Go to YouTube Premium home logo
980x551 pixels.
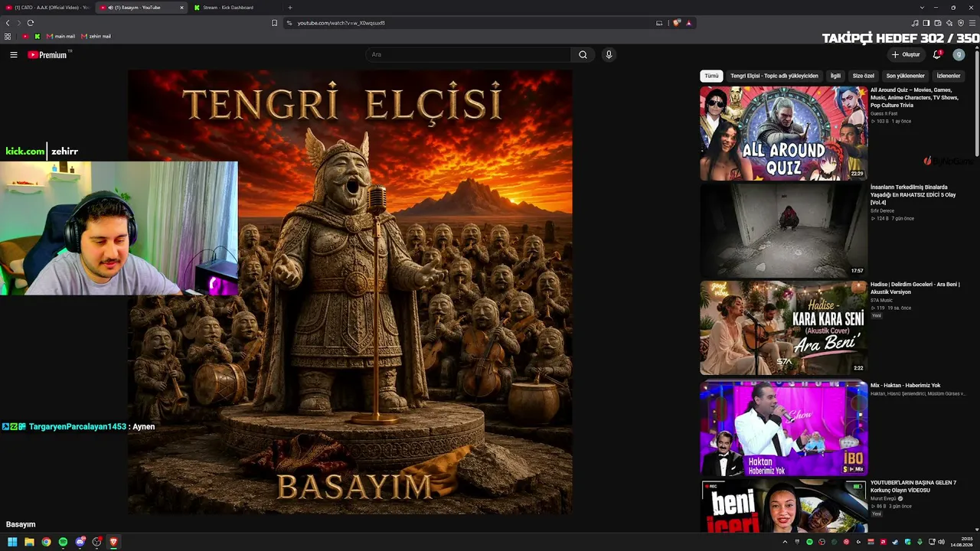[49, 55]
